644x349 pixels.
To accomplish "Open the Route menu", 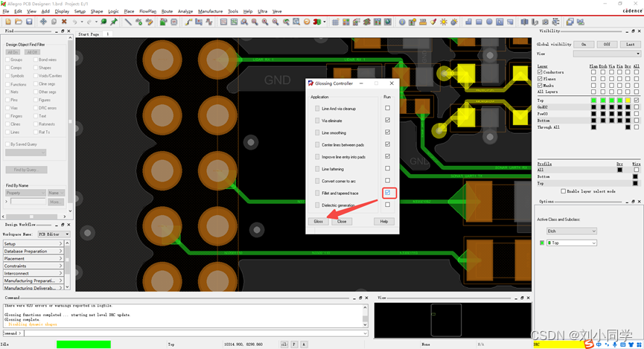I will click(x=167, y=12).
